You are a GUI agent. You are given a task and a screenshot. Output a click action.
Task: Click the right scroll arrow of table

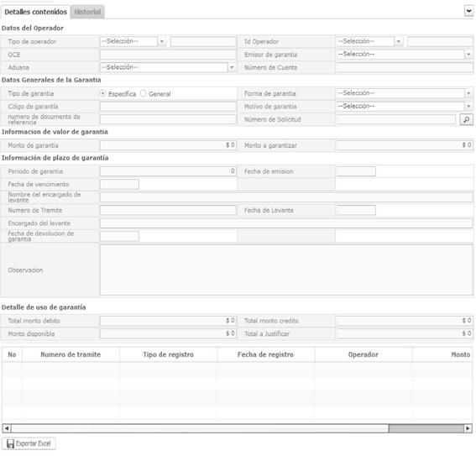click(468, 428)
